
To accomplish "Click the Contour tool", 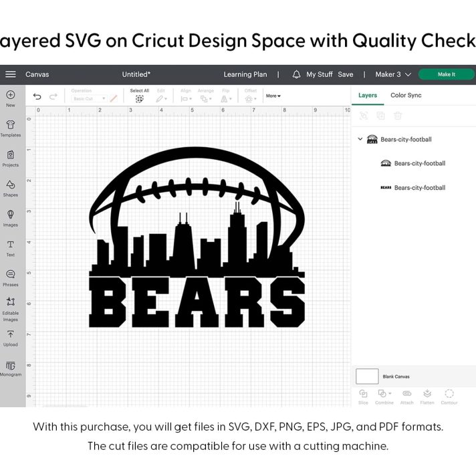I will point(449,397).
